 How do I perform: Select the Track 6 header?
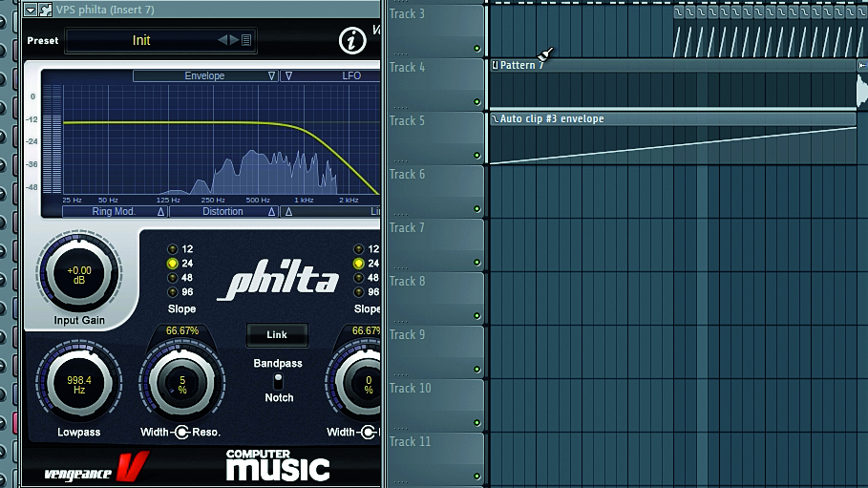(x=435, y=191)
